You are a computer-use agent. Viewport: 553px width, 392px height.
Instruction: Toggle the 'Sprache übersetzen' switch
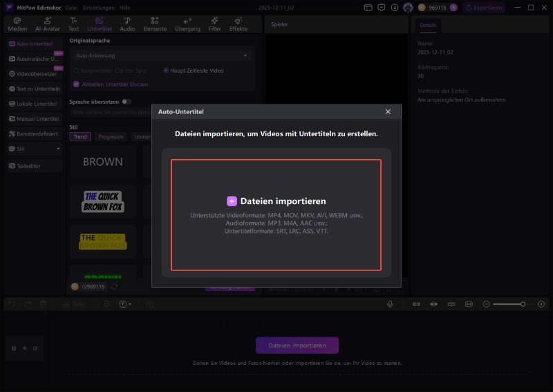[126, 102]
